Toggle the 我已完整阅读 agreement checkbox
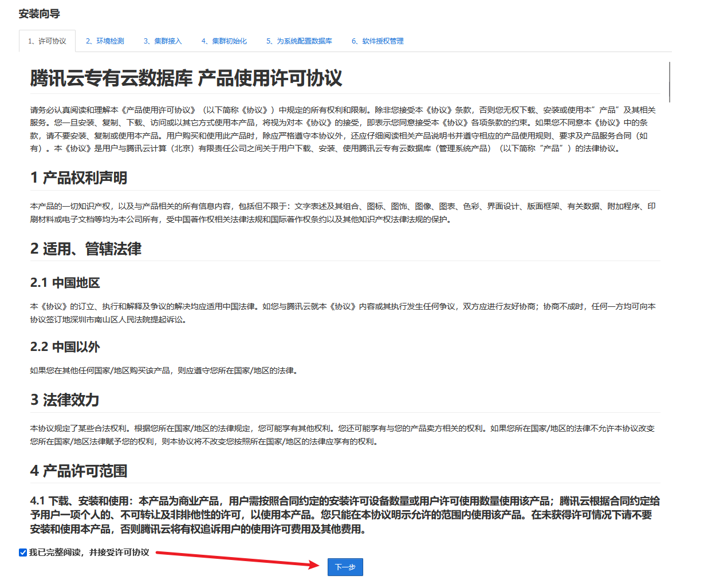This screenshot has width=704, height=588. [23, 553]
